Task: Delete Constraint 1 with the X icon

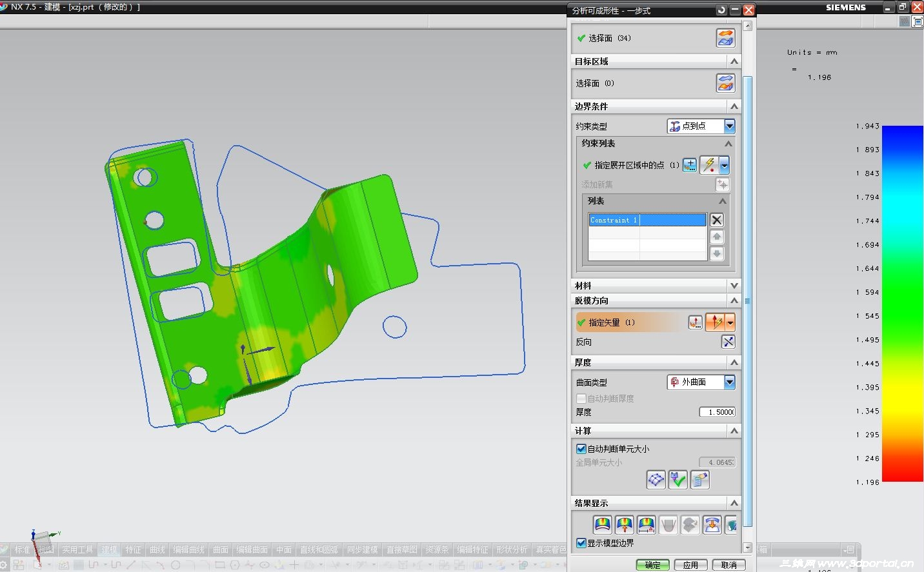Action: [x=716, y=220]
